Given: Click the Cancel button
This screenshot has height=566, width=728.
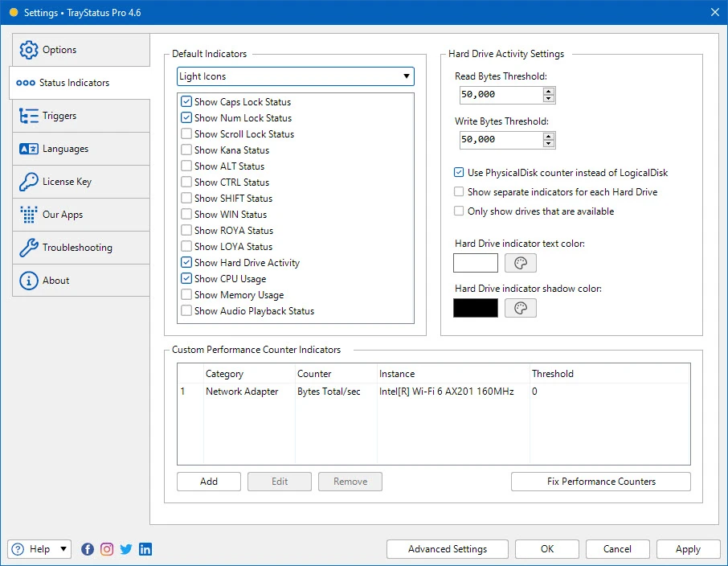Looking at the screenshot, I should [617, 549].
